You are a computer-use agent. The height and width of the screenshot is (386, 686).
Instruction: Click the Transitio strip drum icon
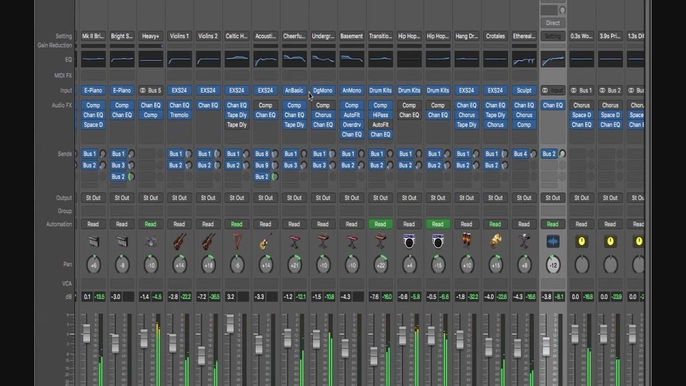[380, 242]
